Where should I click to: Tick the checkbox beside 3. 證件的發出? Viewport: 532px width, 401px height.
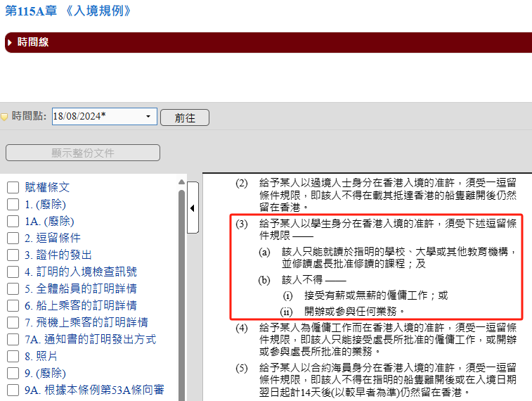(x=13, y=255)
